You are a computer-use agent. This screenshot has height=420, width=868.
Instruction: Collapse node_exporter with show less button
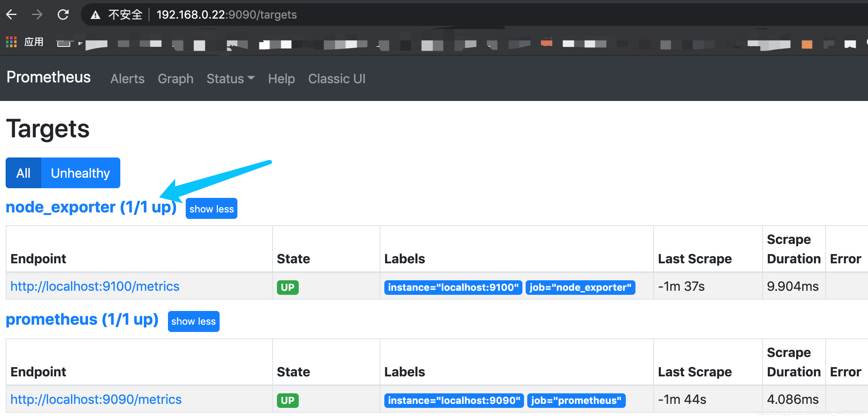coord(212,208)
